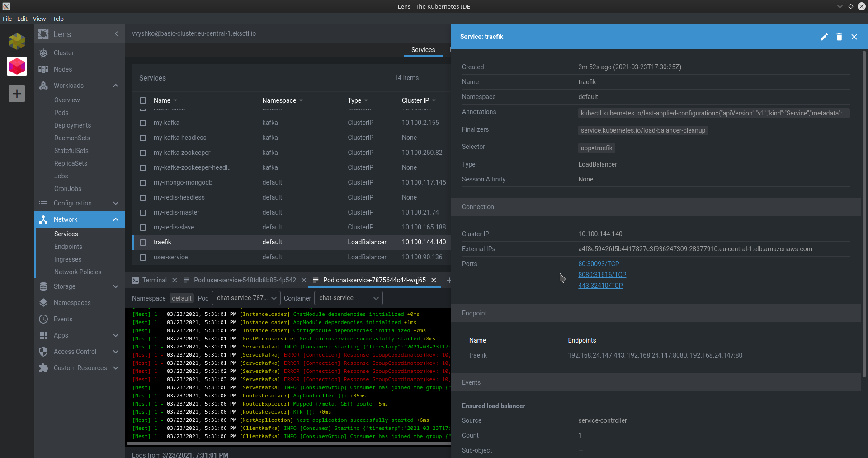
Task: Open the File menu
Action: (x=7, y=19)
